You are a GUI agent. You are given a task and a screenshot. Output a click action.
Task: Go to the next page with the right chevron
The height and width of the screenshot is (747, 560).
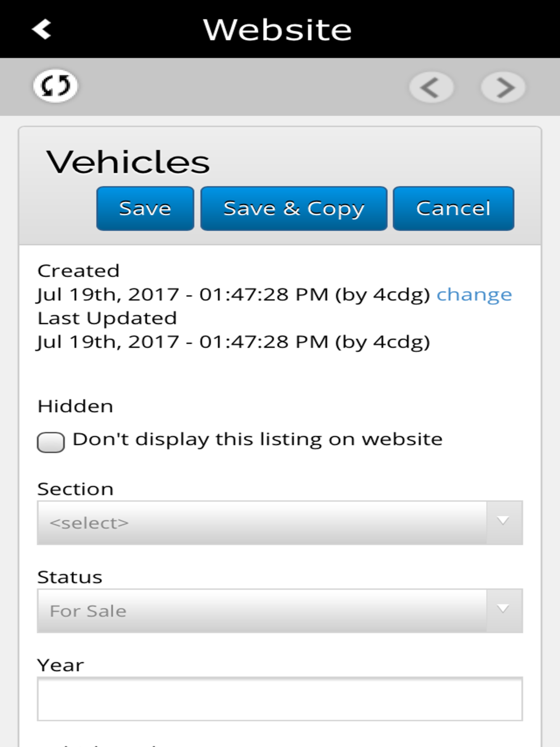click(x=503, y=87)
